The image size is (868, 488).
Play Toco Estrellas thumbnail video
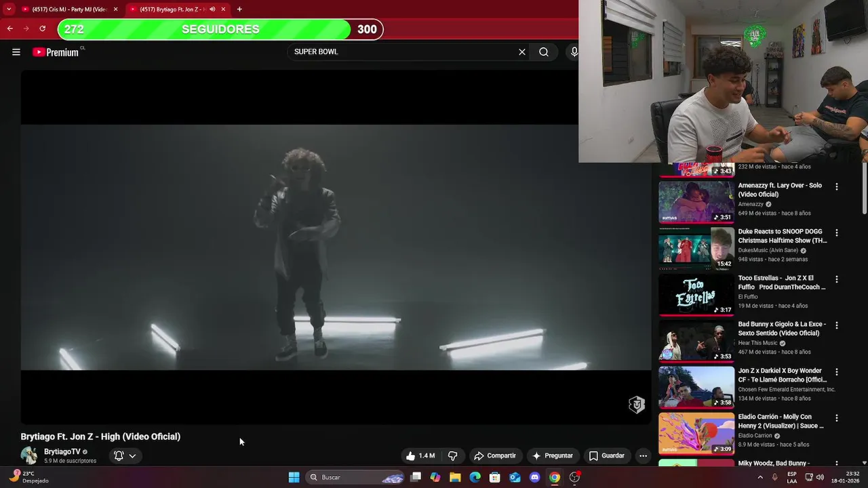coord(696,295)
